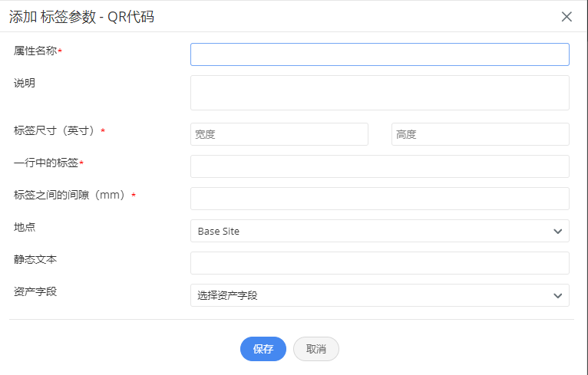This screenshot has height=375, width=588.
Task: Click the 静态文本 field label
Action: (35, 259)
